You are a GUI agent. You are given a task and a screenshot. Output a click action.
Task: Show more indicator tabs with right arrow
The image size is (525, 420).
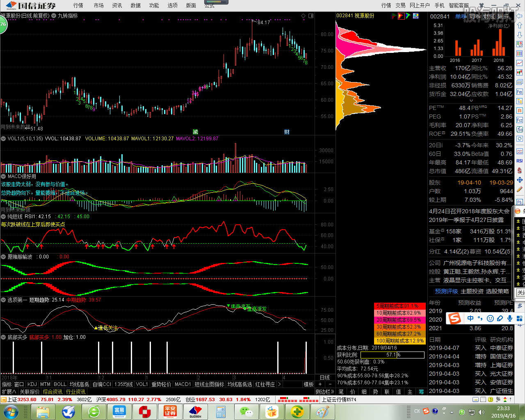pyautogui.click(x=279, y=384)
